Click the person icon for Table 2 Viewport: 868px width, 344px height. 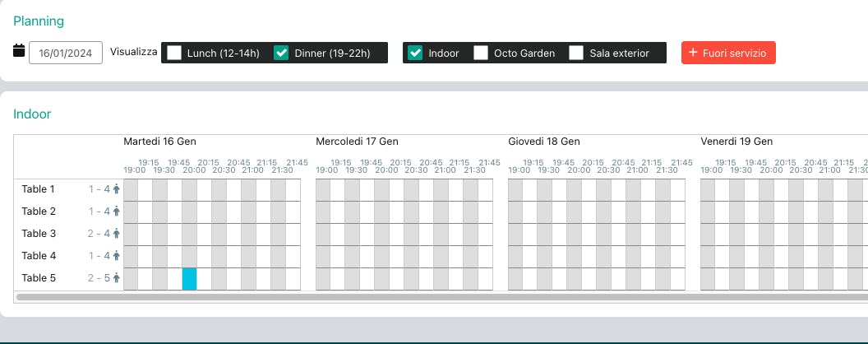tap(116, 212)
